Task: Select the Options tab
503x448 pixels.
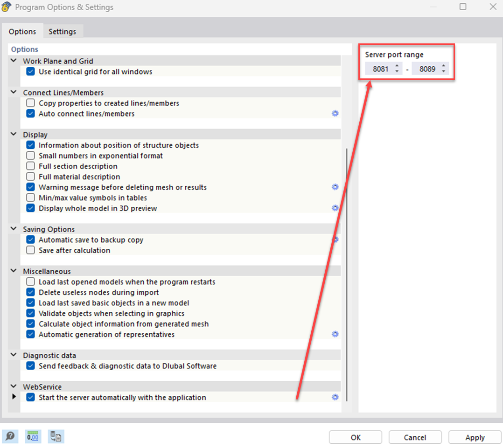Action: coord(23,31)
